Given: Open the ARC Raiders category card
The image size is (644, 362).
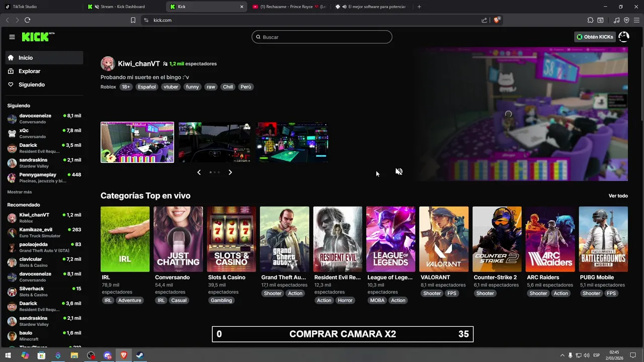Looking at the screenshot, I should point(550,239).
